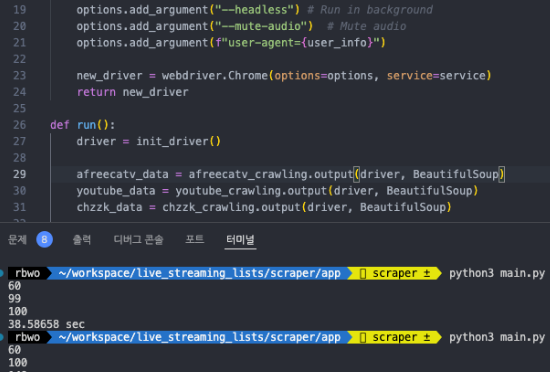Click afreecatv_data variable on line 29
The image size is (550, 372).
[x=122, y=174]
